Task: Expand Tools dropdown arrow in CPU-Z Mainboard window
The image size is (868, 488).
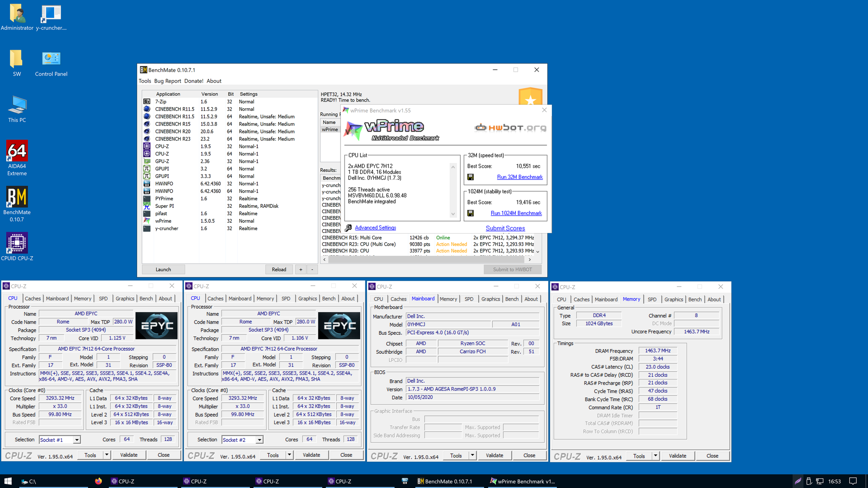Action: click(x=472, y=455)
